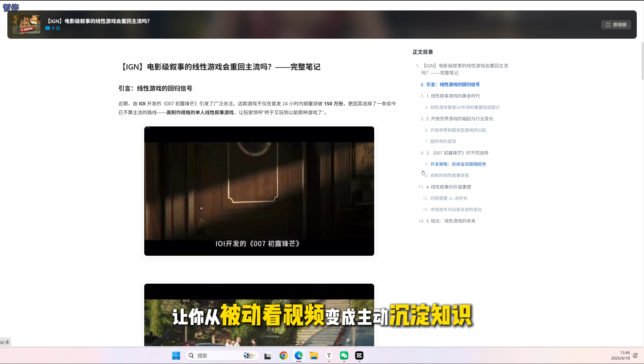
Task: Open CapCut from the taskbar
Action: click(359, 356)
